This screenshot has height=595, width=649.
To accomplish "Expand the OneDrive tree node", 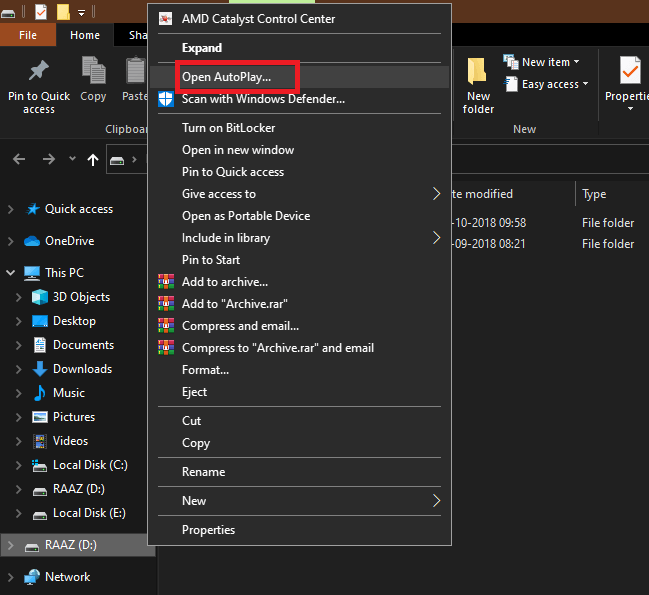I will pyautogui.click(x=11, y=241).
